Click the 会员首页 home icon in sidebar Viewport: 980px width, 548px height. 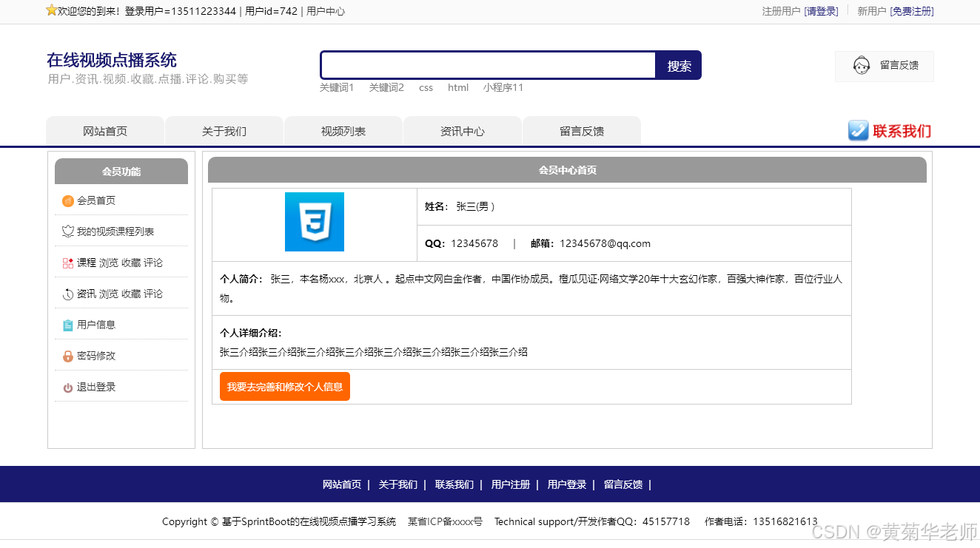pos(67,200)
